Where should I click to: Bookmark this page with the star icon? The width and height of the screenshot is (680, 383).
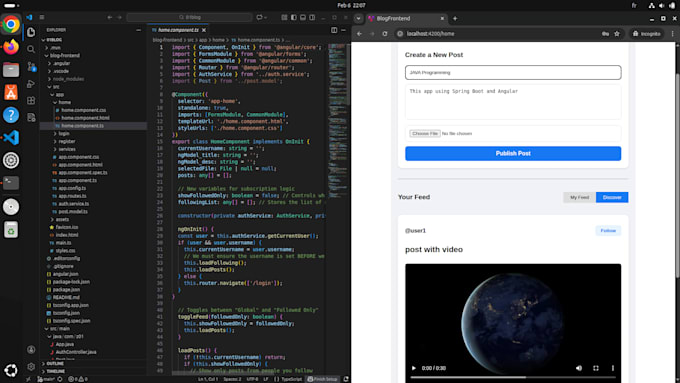[x=617, y=33]
